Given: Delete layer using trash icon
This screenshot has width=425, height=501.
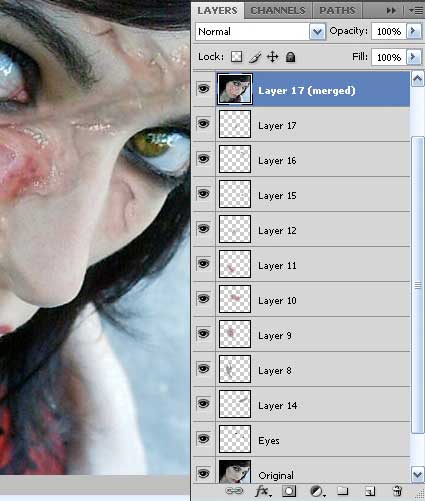Looking at the screenshot, I should pyautogui.click(x=397, y=491).
